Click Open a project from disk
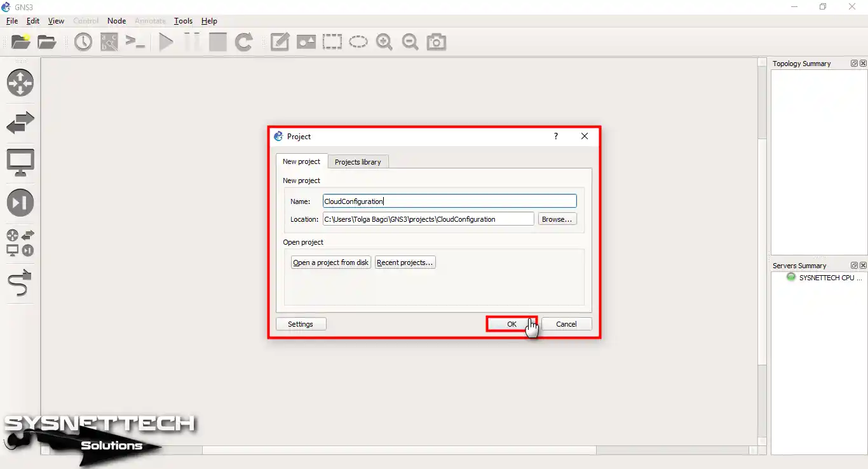The height and width of the screenshot is (469, 868). tap(330, 262)
